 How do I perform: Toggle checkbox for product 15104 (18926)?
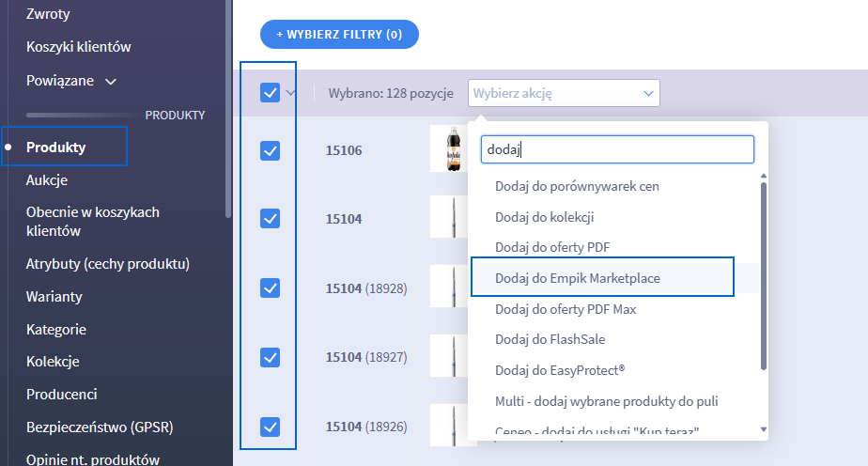point(270,427)
